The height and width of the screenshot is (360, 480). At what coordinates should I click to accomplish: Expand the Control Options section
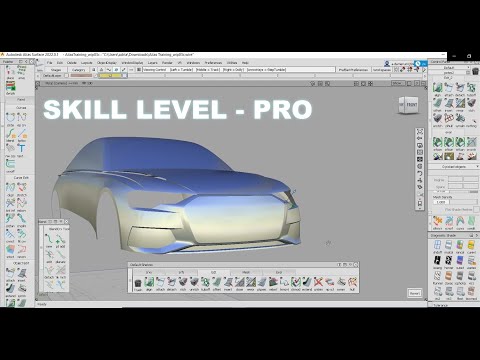(x=454, y=167)
